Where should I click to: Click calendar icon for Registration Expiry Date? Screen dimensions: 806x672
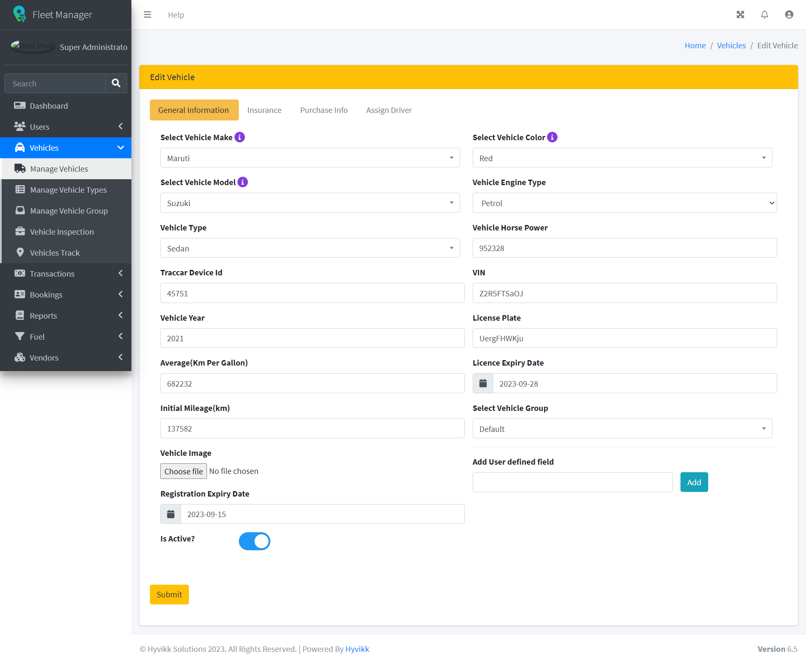pos(170,514)
